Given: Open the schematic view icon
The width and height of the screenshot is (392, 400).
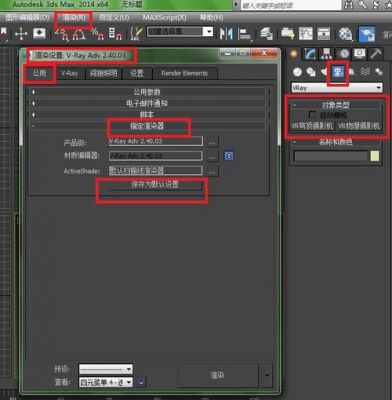Looking at the screenshot, I should pos(323,34).
